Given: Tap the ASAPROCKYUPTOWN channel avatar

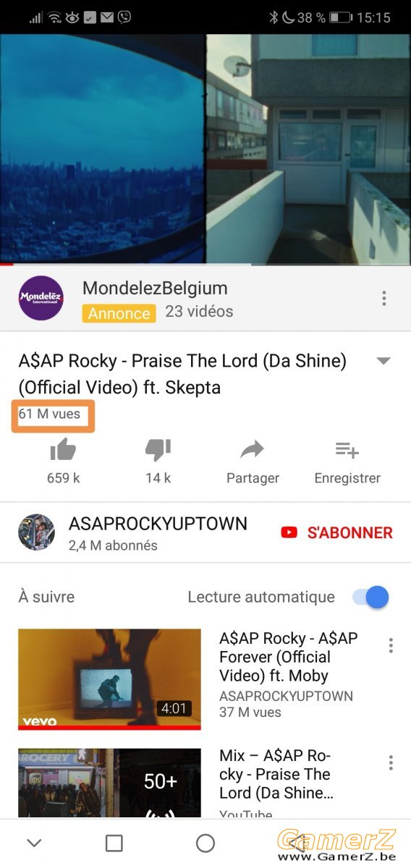Looking at the screenshot, I should (x=36, y=532).
